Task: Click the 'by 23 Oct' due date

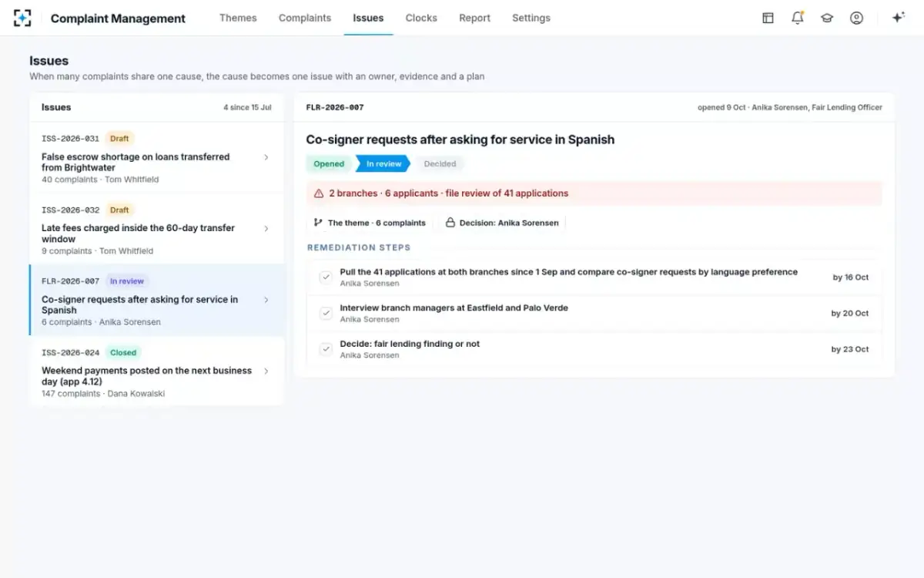Action: 850,350
